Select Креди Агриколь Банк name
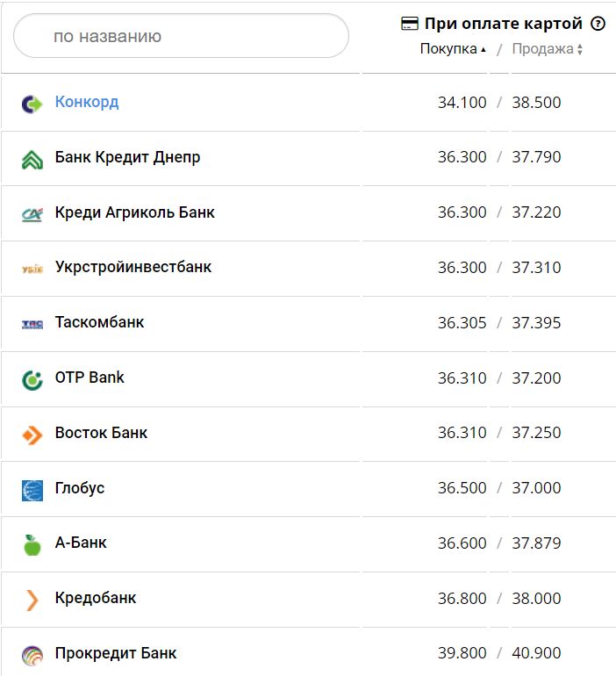The width and height of the screenshot is (616, 676). coord(135,212)
